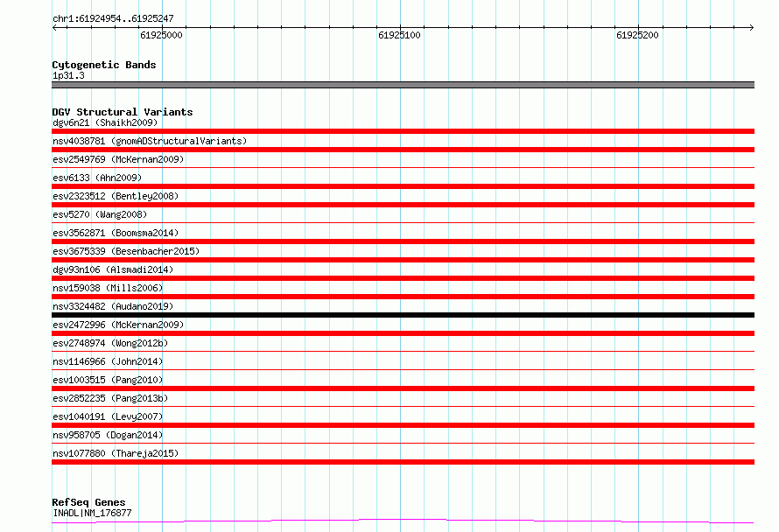The height and width of the screenshot is (532, 779).
Task: Open variant esv2472996 (McKernan2009)
Action: [118, 325]
